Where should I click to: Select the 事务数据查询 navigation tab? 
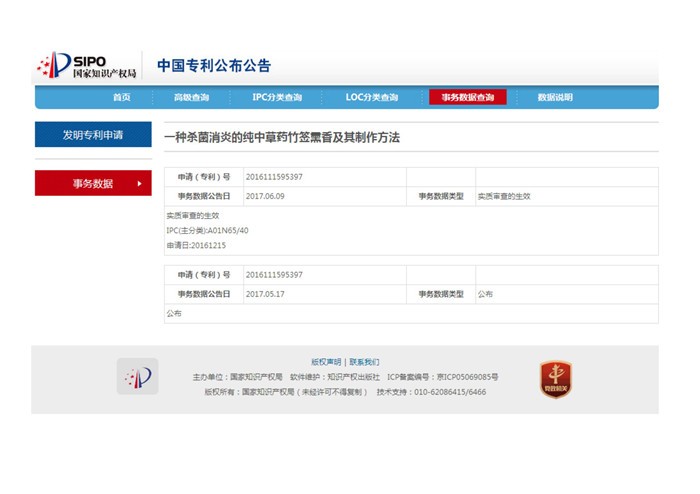[x=468, y=97]
